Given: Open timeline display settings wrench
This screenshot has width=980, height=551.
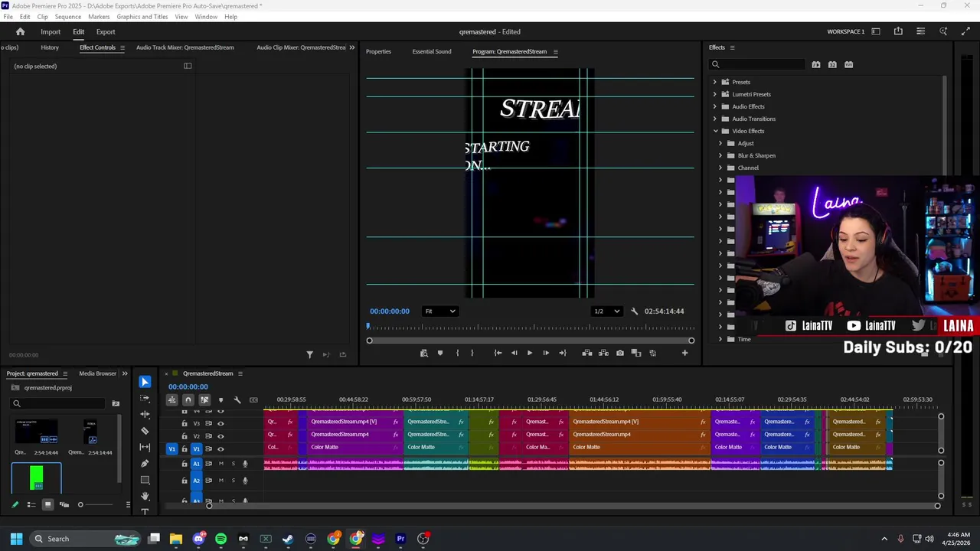Looking at the screenshot, I should [x=237, y=399].
